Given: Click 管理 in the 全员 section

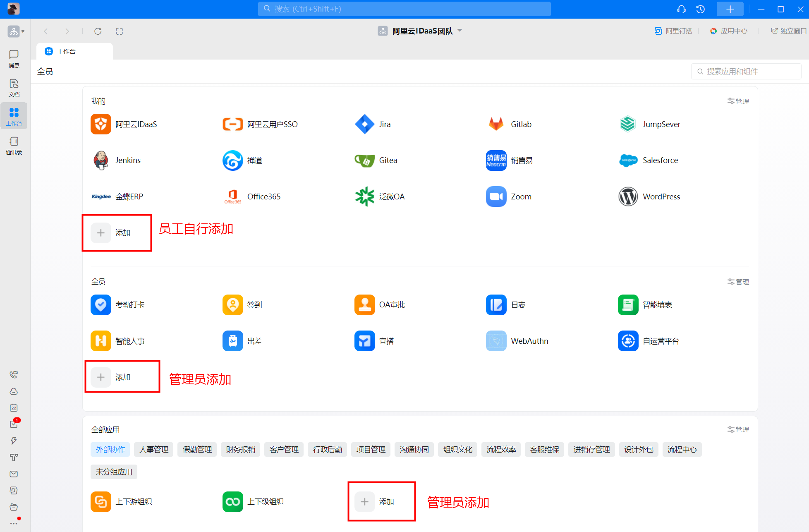Looking at the screenshot, I should click(x=738, y=282).
